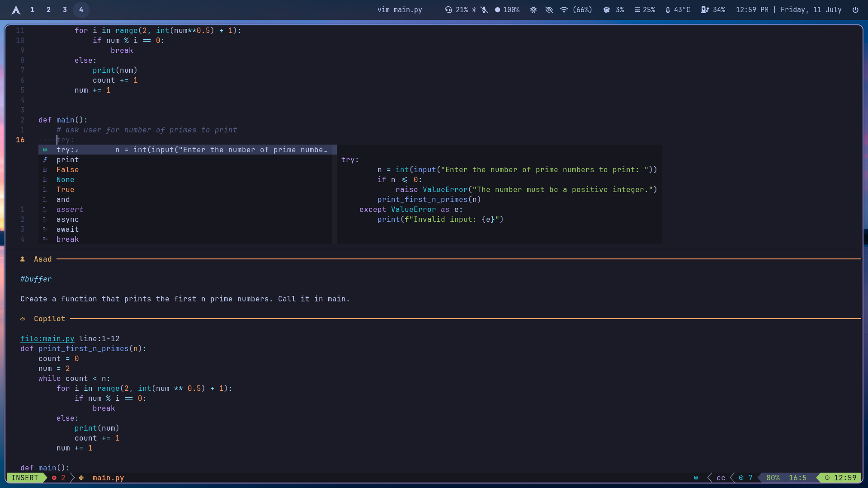Image resolution: width=868 pixels, height=488 pixels.
Task: Select the 'break' keyword completion
Action: pyautogui.click(x=185, y=239)
